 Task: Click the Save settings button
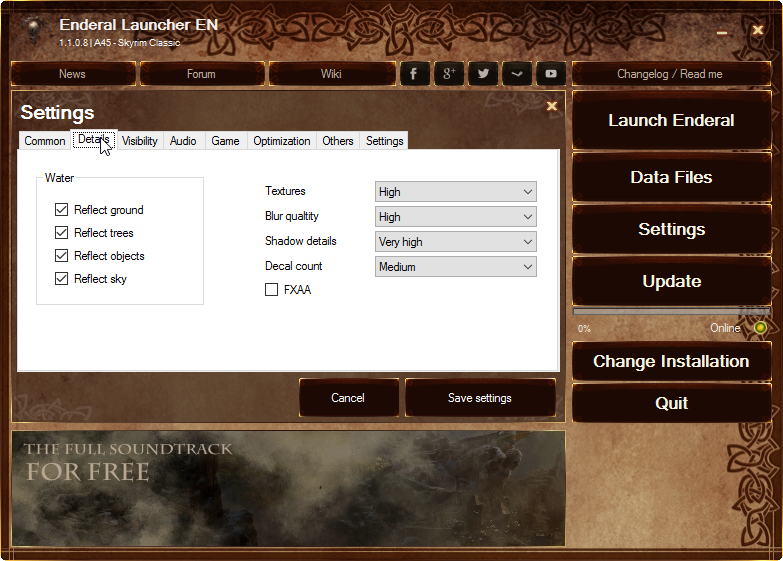click(x=480, y=398)
